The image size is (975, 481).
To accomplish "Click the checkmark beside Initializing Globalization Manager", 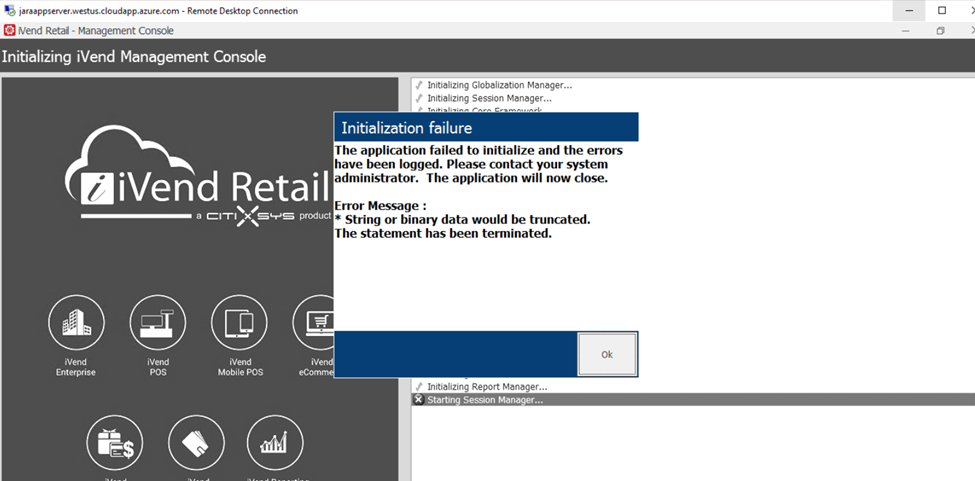I will (x=419, y=86).
